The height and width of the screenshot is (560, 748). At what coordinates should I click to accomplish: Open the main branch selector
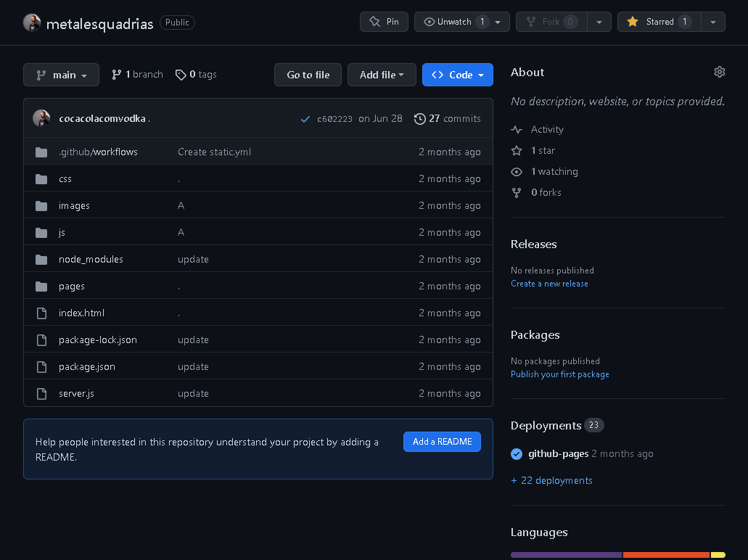61,75
